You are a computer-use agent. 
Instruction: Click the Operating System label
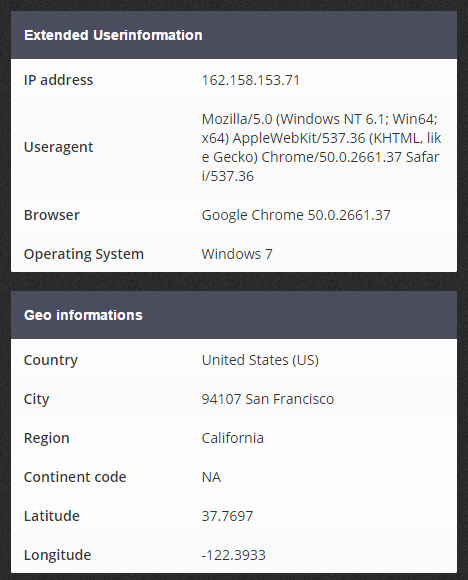[x=84, y=254]
